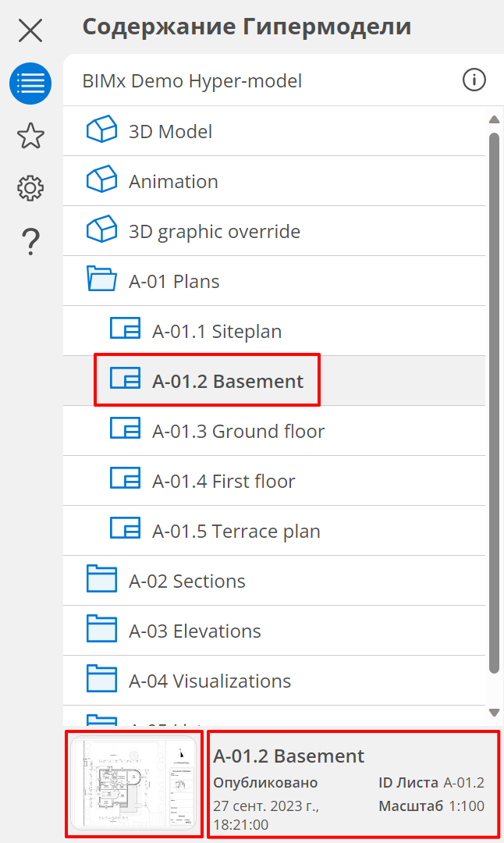504x843 pixels.
Task: Click the Basement layout preview thumbnail
Action: click(134, 782)
